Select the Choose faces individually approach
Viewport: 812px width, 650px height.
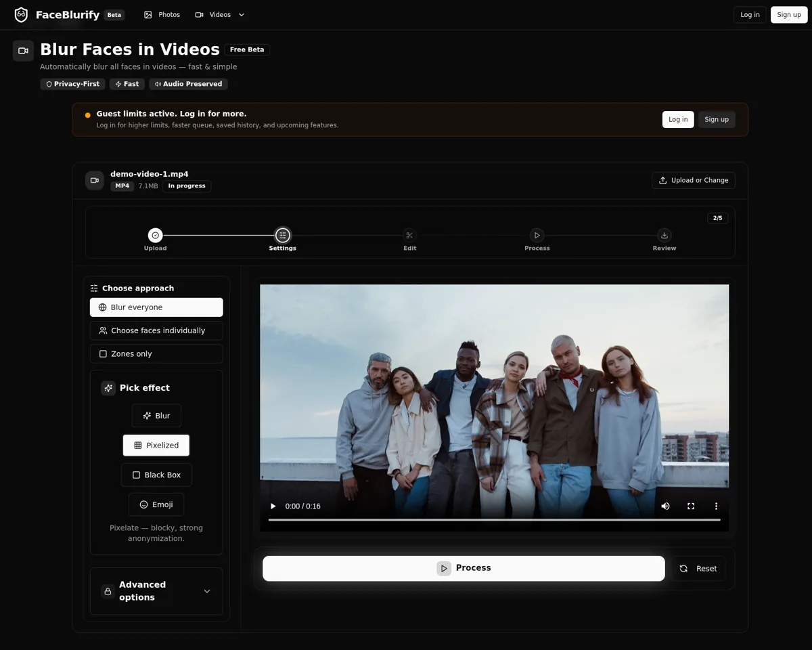pyautogui.click(x=156, y=330)
